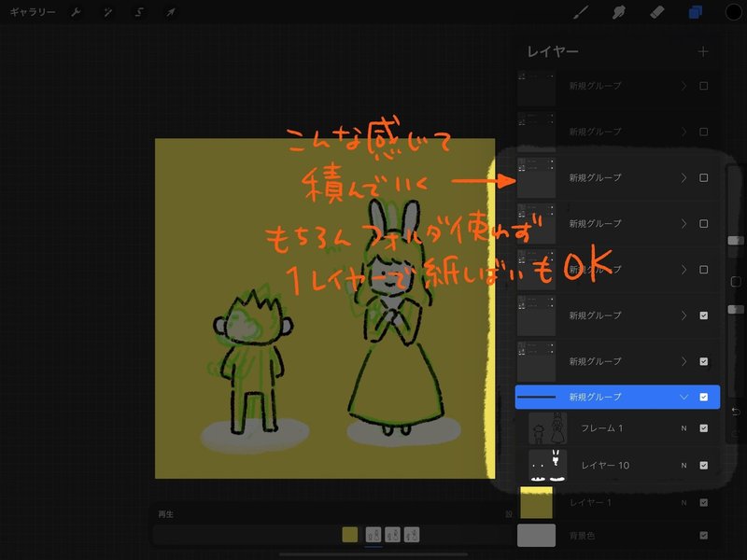Toggle visibility checkbox of レイヤー 1
This screenshot has width=747, height=560.
pyautogui.click(x=704, y=502)
